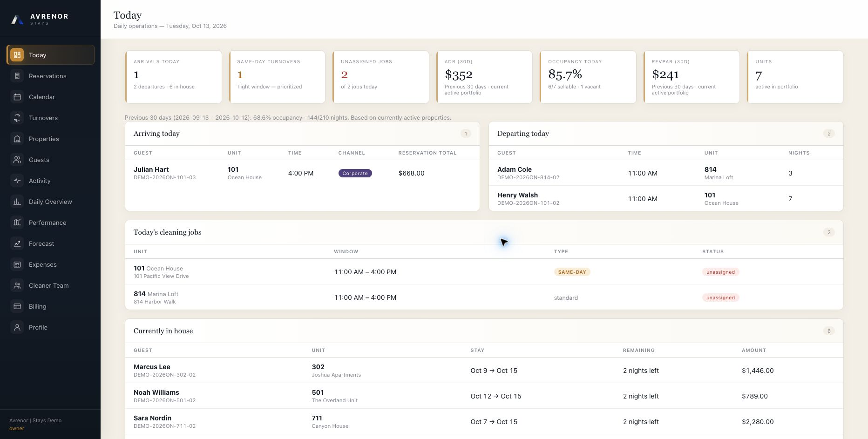This screenshot has height=439, width=868.
Task: Click unassigned status for 101 Ocean House
Action: pos(720,272)
